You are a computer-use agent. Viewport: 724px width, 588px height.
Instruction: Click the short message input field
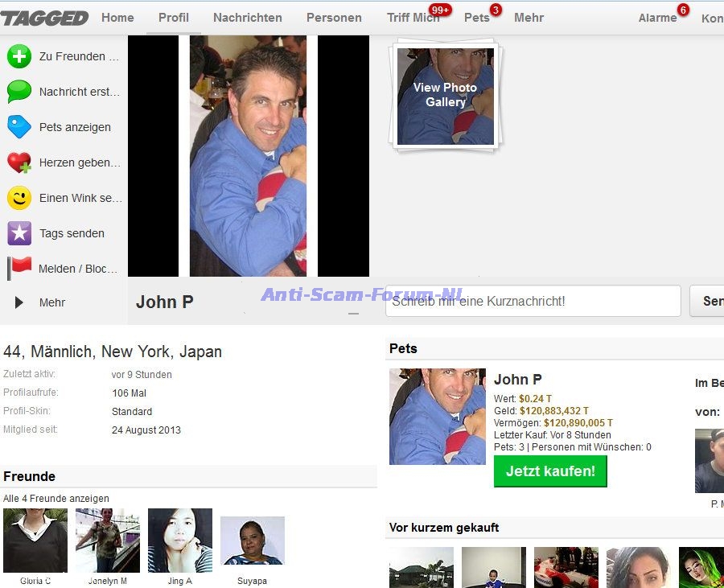tap(533, 301)
